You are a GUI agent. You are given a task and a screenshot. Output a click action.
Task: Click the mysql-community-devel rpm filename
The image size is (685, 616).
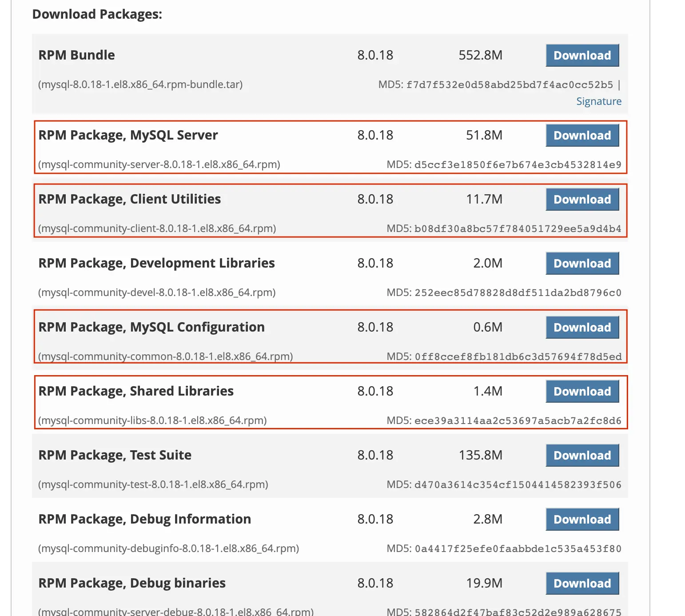coord(157,292)
